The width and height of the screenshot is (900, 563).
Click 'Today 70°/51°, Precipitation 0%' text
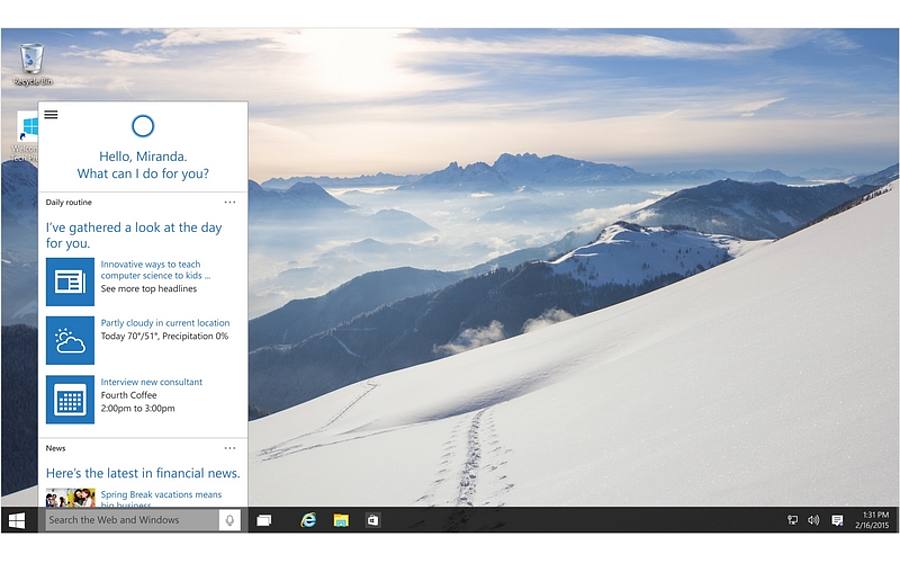[164, 336]
